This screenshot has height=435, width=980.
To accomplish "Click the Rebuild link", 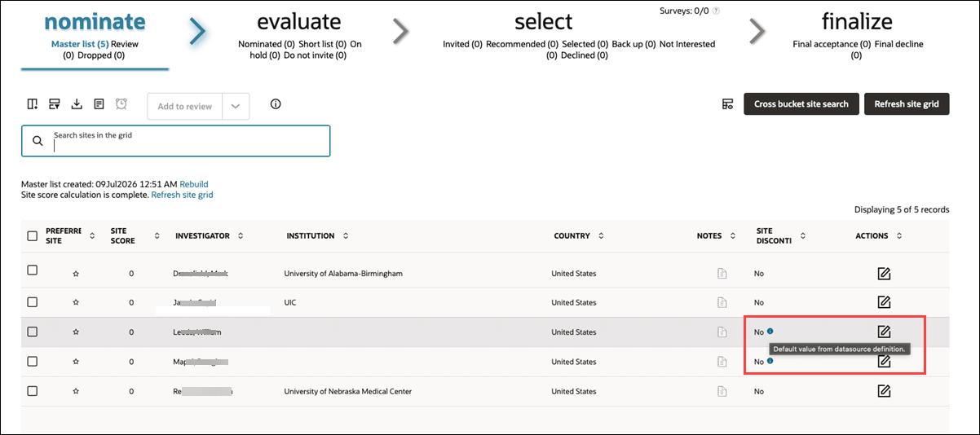I will 194,184.
